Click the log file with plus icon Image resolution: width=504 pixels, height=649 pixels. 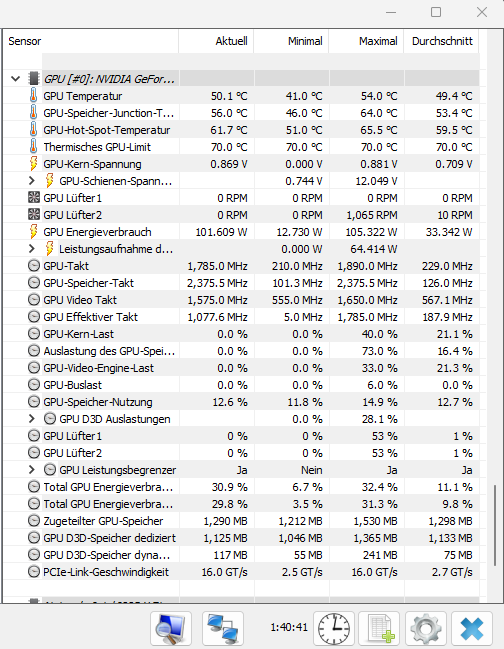click(x=379, y=628)
